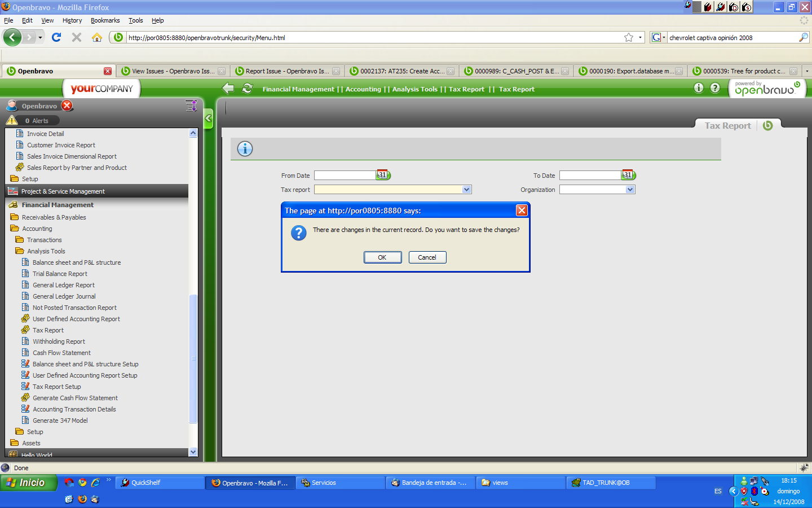Open Tax Report Setup
812x508 pixels.
[x=57, y=387]
